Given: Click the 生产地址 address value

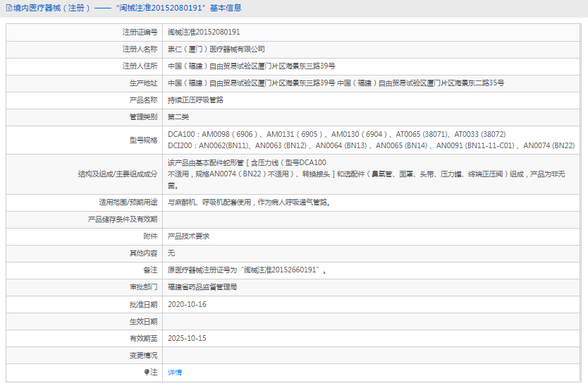Looking at the screenshot, I should tap(336, 83).
